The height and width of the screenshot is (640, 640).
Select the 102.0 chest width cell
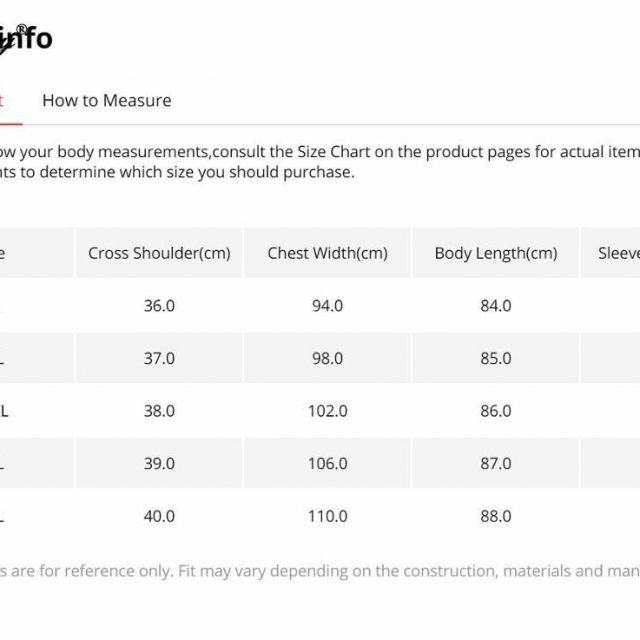[327, 411]
